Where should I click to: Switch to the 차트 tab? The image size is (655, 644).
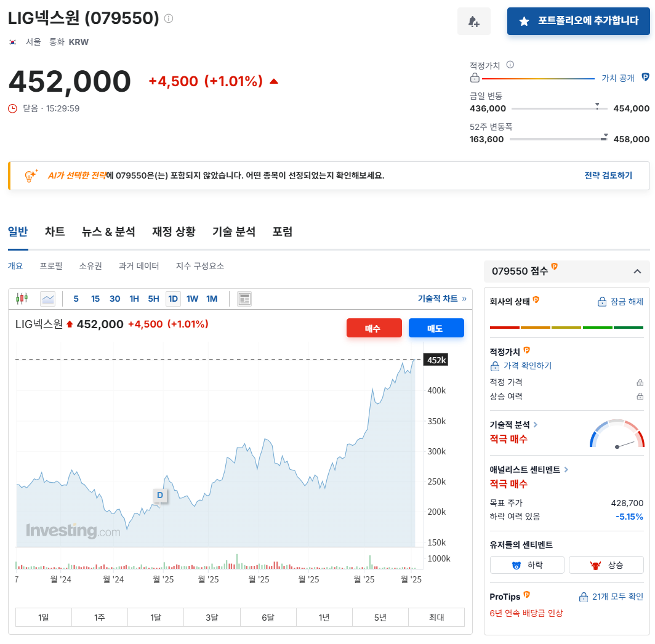(55, 231)
